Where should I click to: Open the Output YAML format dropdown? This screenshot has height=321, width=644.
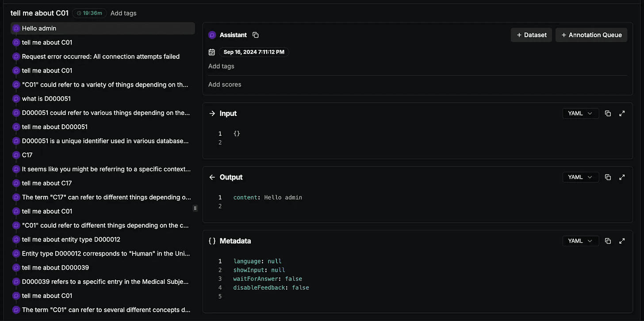pyautogui.click(x=580, y=177)
